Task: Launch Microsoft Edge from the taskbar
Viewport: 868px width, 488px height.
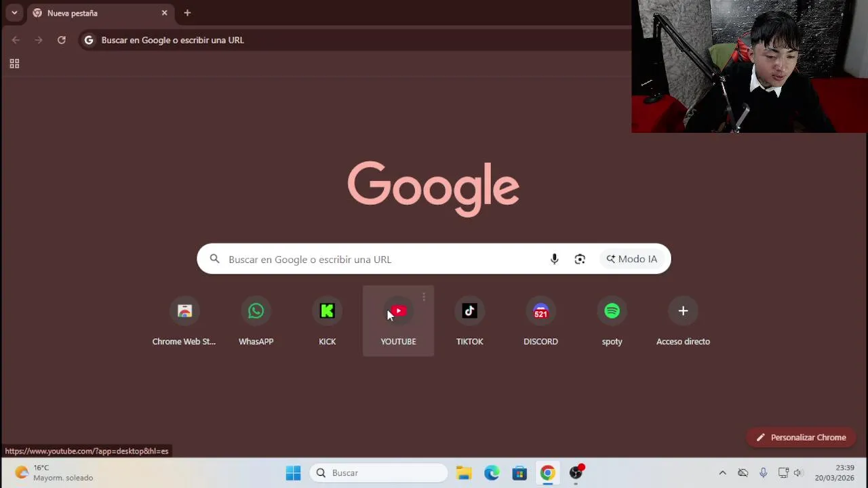Action: pyautogui.click(x=492, y=472)
